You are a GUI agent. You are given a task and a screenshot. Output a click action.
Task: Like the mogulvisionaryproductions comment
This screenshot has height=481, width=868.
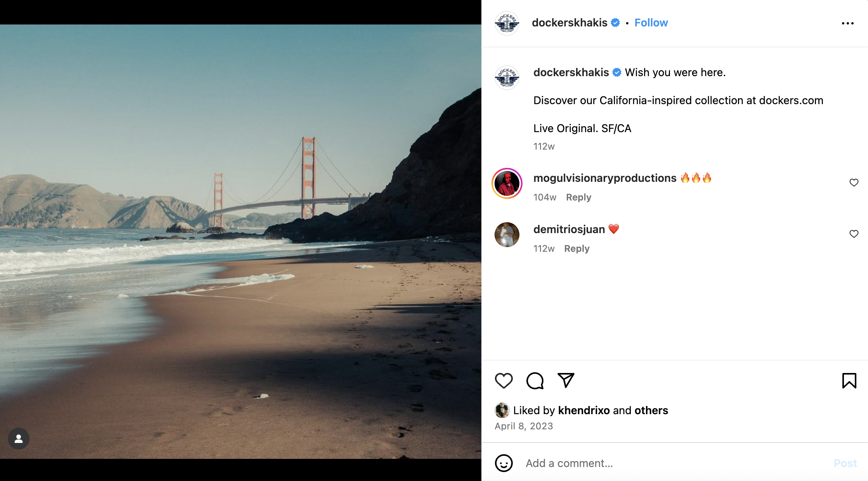854,183
